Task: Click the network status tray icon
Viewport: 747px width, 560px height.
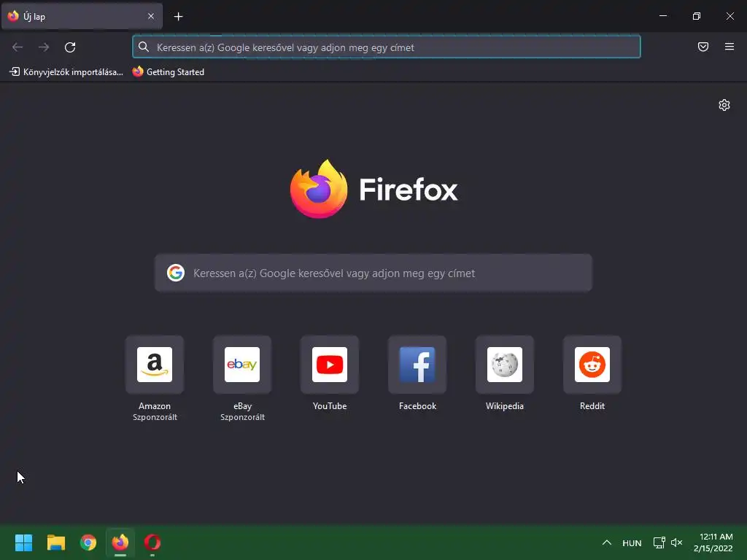Action: [x=659, y=542]
